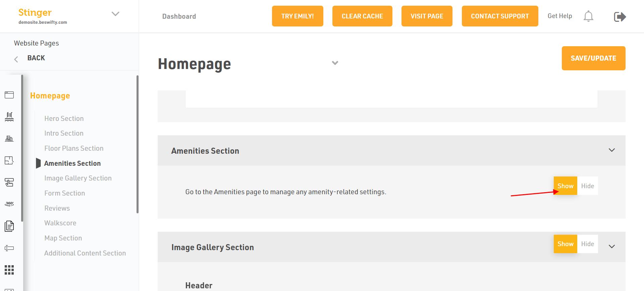Click the sidebar menu vertical scrollbar
644x291 pixels.
click(x=138, y=144)
